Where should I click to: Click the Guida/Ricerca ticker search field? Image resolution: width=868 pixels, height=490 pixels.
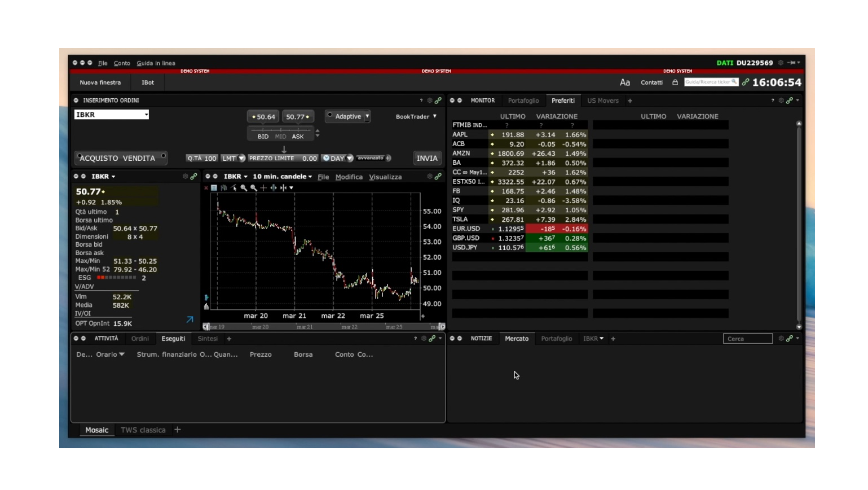coord(711,82)
